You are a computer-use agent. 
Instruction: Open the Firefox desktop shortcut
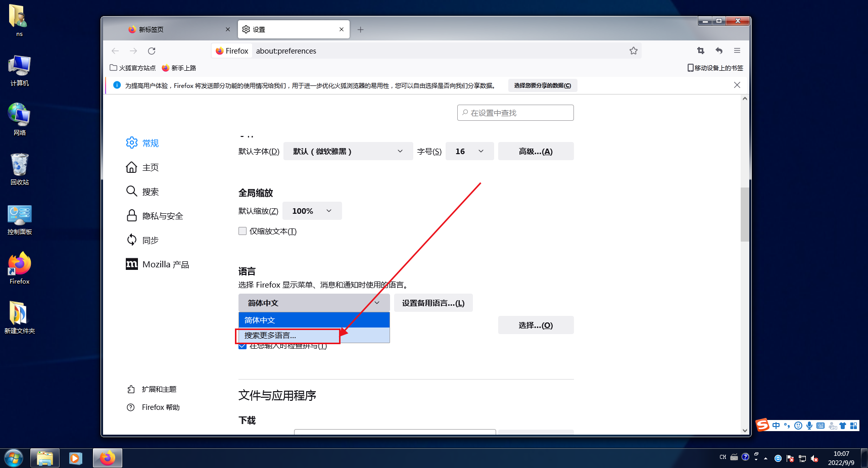pos(20,268)
